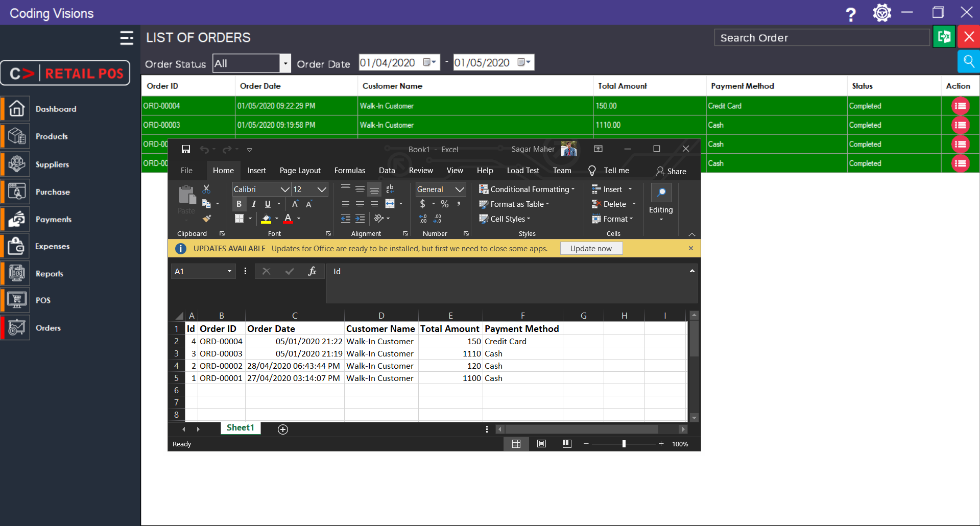View details for order ORD-00004

(x=960, y=106)
